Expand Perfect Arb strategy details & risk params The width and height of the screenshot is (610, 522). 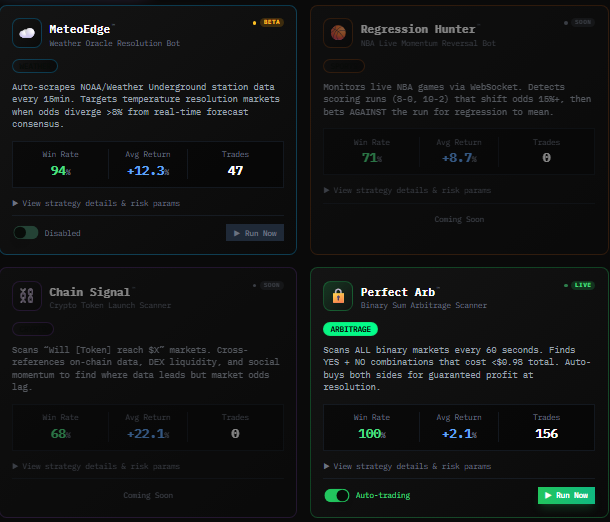point(407,466)
